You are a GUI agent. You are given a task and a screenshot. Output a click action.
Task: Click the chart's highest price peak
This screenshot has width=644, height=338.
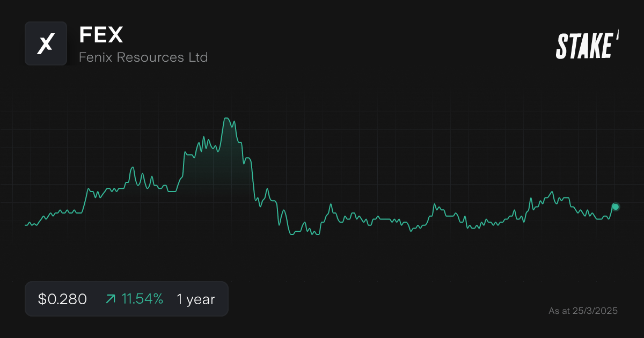pyautogui.click(x=226, y=119)
